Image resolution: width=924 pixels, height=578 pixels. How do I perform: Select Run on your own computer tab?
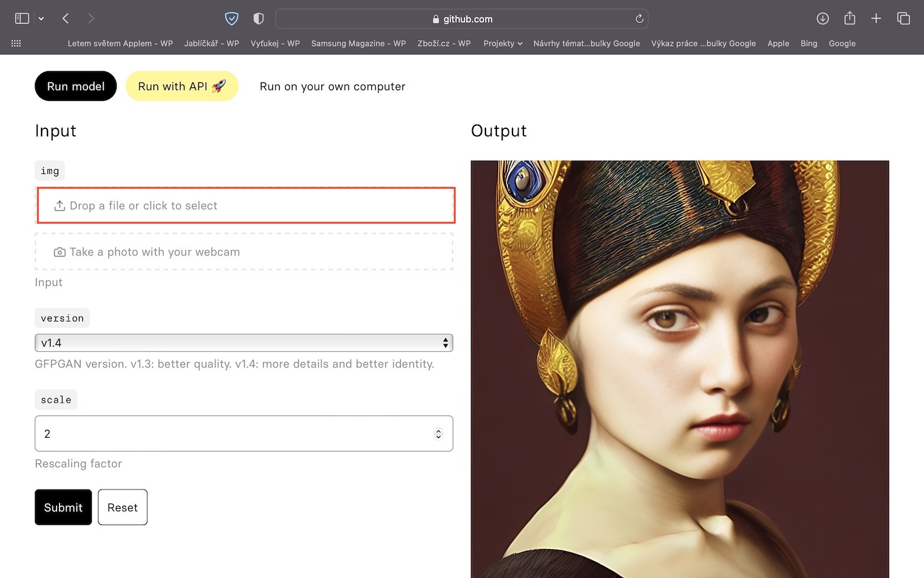pos(332,86)
